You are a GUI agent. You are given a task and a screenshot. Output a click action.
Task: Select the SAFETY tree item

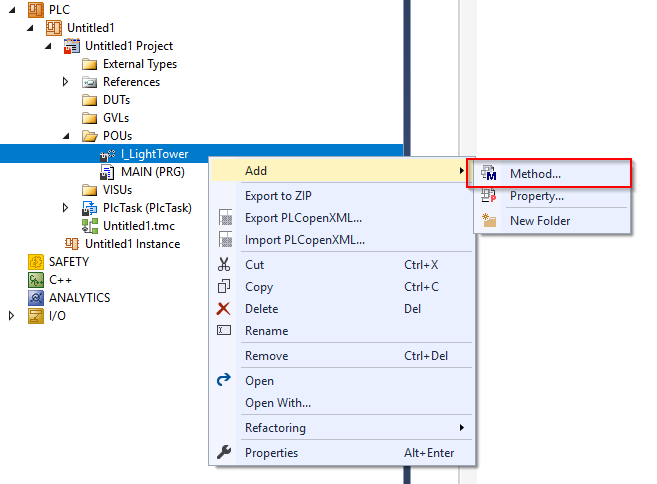point(69,262)
